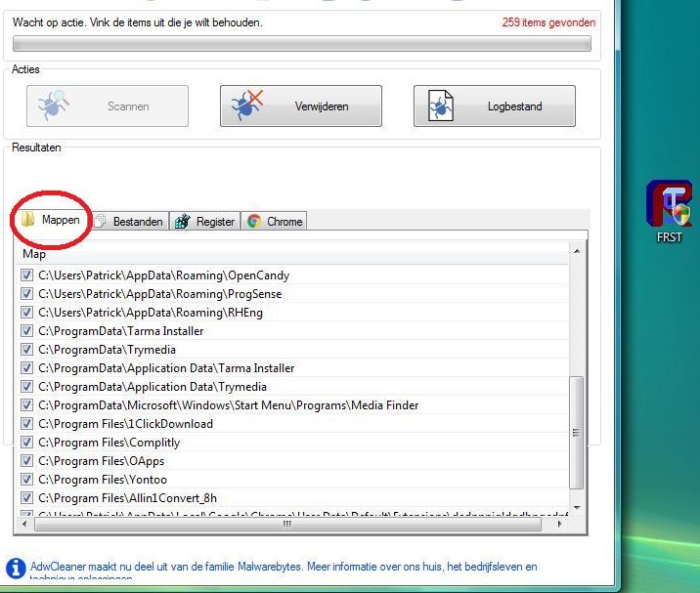Uncheck the ProgSense folder checkbox
The height and width of the screenshot is (593, 700).
26,294
